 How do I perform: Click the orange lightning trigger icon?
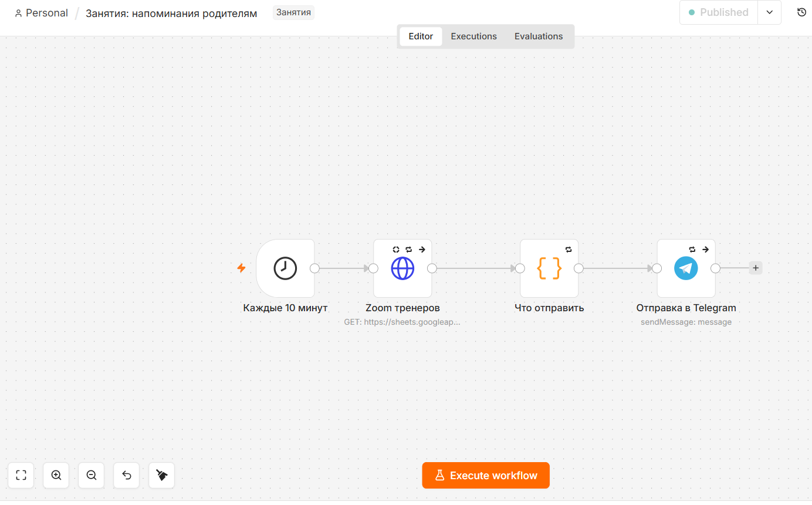[241, 268]
